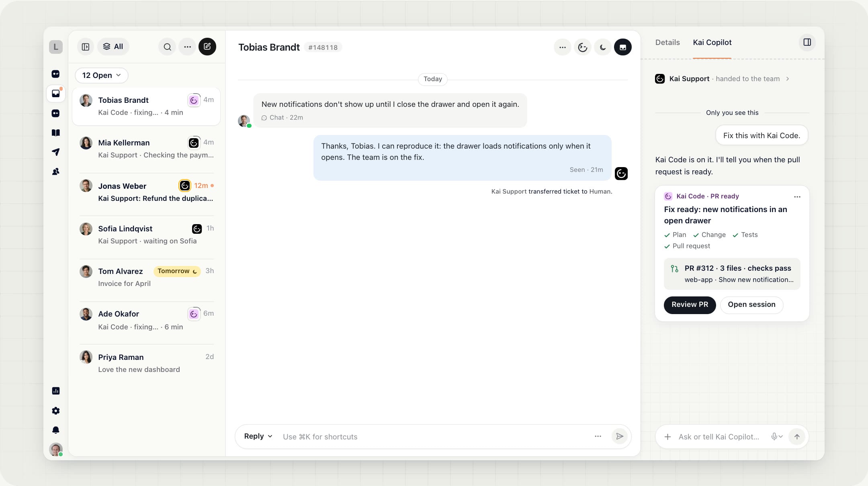
Task: Snooze the conversation with moon icon
Action: click(x=603, y=47)
